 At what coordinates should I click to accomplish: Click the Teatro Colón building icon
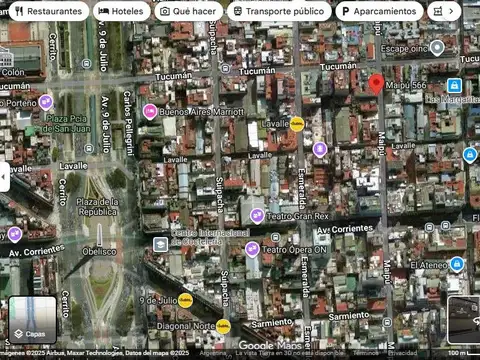coord(6,58)
